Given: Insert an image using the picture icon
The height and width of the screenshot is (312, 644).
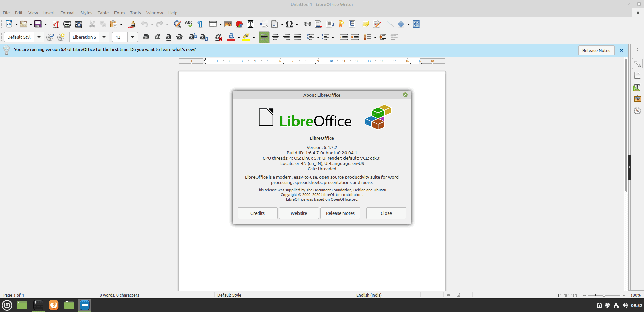Looking at the screenshot, I should point(228,24).
